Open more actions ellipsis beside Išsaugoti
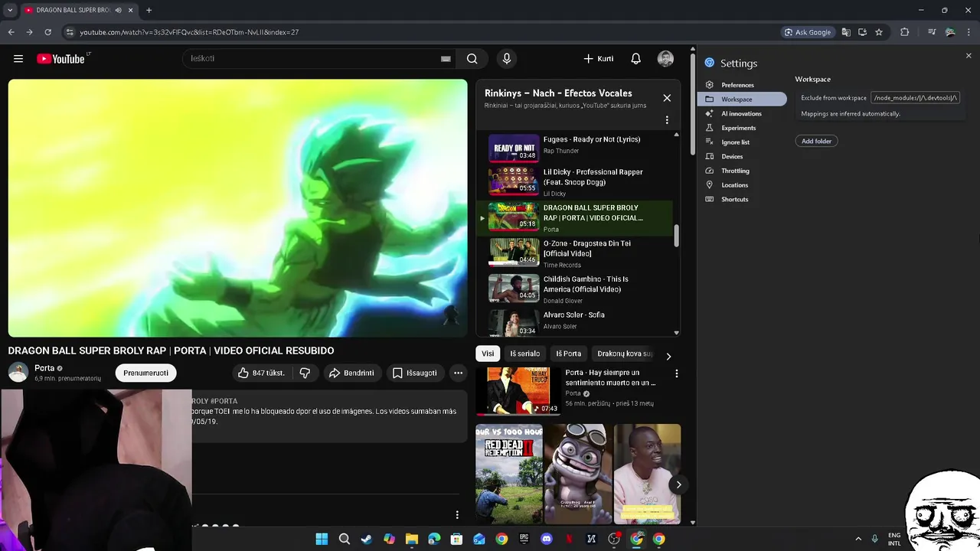This screenshot has width=980, height=551. pos(458,373)
